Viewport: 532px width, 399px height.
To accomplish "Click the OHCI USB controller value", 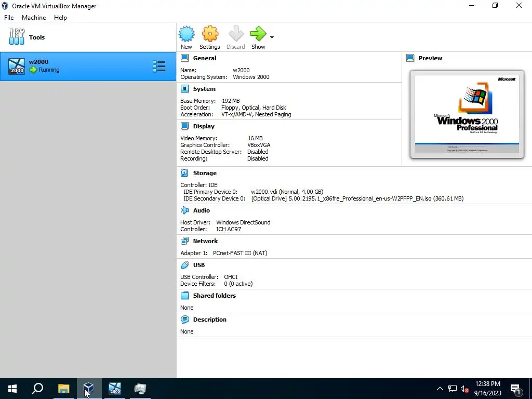I will click(x=231, y=277).
